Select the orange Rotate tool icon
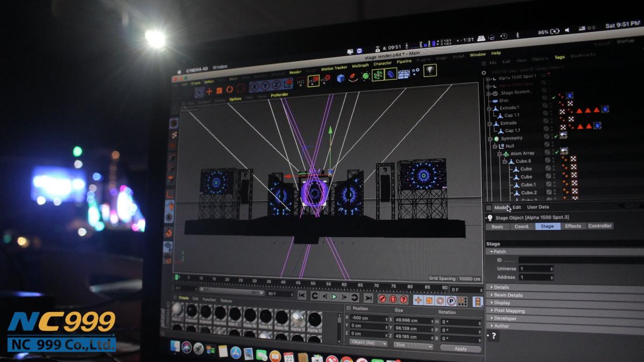Viewport: 644px width, 362px height. pos(229,90)
